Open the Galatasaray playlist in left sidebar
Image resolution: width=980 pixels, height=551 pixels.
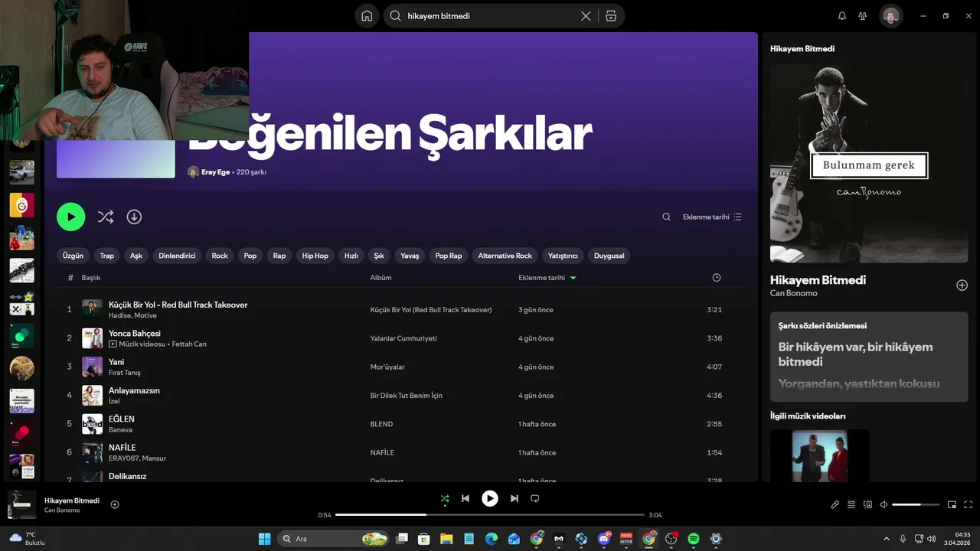[x=21, y=205]
